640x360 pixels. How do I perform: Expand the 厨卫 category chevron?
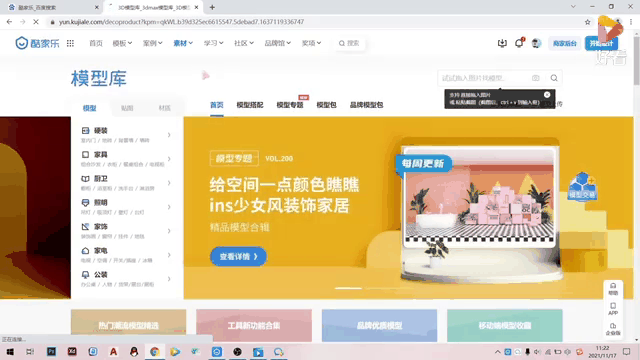(x=169, y=183)
